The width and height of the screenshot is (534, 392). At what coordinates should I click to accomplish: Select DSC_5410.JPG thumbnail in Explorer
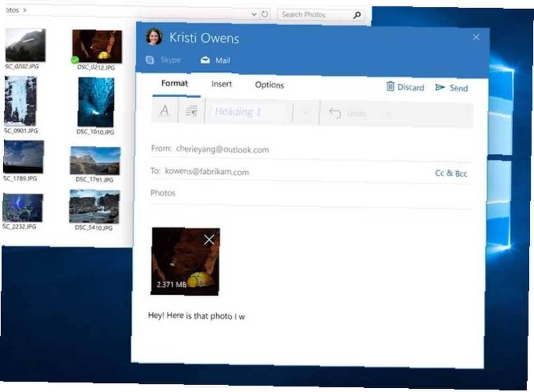[95, 206]
